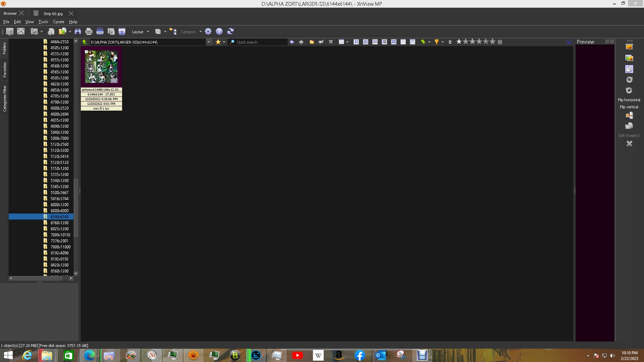Open the Layout dropdown
Image resolution: width=644 pixels, height=362 pixels.
pyautogui.click(x=140, y=32)
